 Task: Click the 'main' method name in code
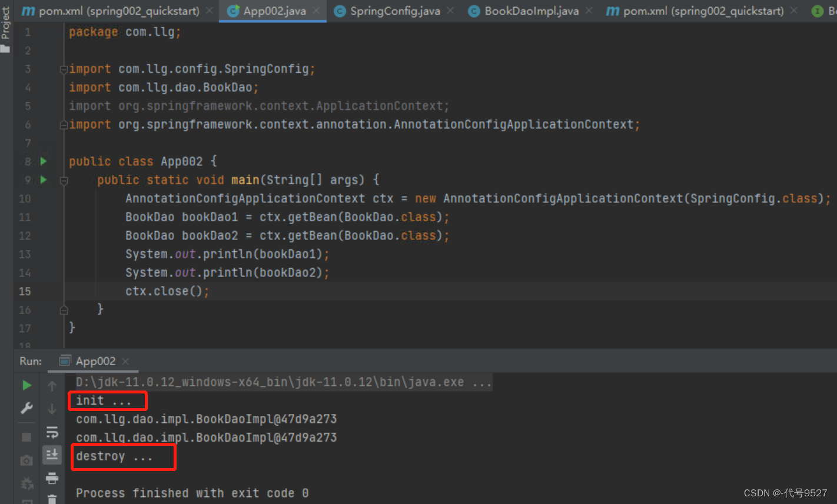click(245, 180)
